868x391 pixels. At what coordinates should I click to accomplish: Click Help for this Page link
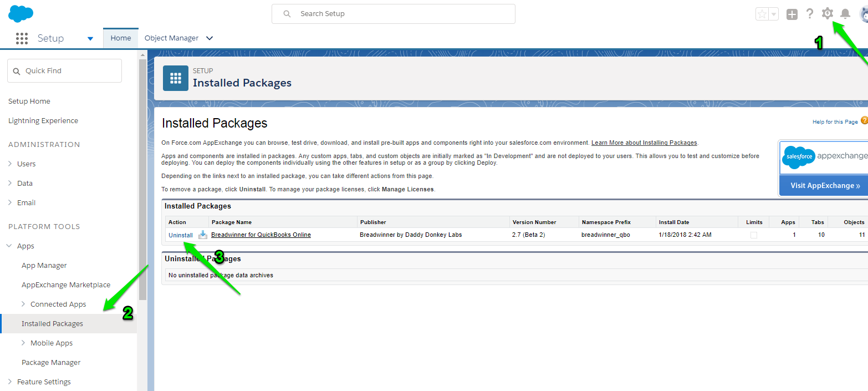[835, 122]
